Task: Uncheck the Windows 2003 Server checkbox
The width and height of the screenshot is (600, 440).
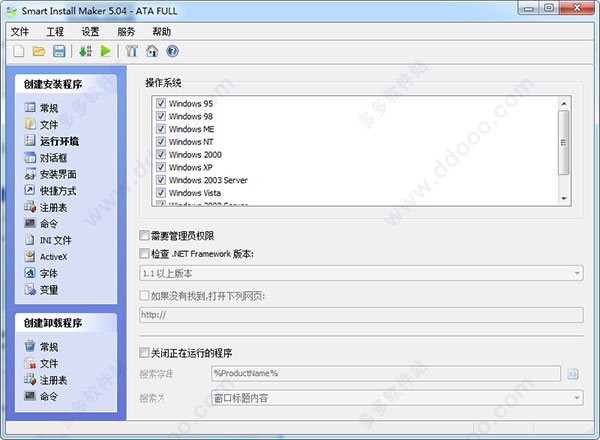Action: (161, 180)
